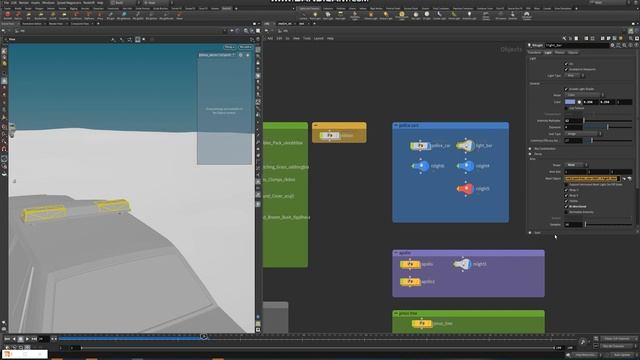Image resolution: width=640 pixels, height=360 pixels.
Task: Click the RSLightSun shelf tool
Action: click(151, 16)
